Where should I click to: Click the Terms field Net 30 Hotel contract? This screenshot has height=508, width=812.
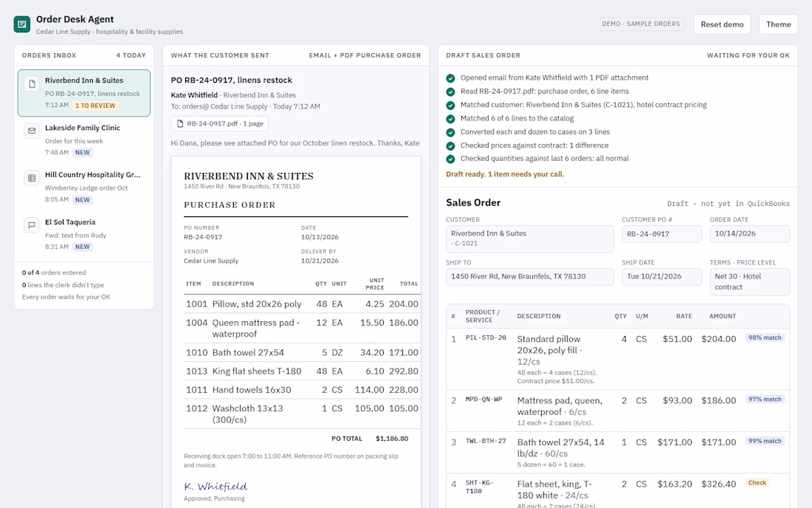[x=749, y=282]
